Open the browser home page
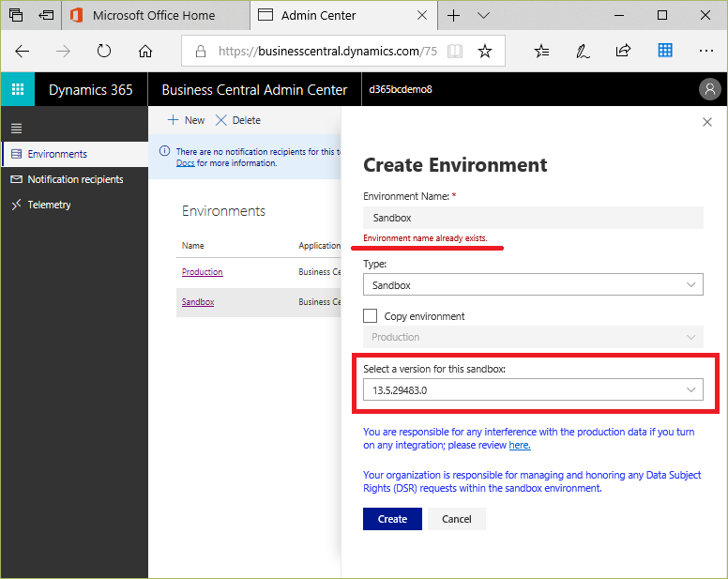Screen dimensions: 728x579 click(x=145, y=51)
